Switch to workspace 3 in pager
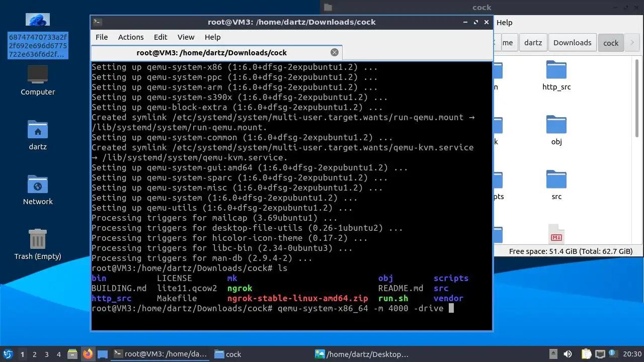The width and height of the screenshot is (644, 362). tap(47, 354)
